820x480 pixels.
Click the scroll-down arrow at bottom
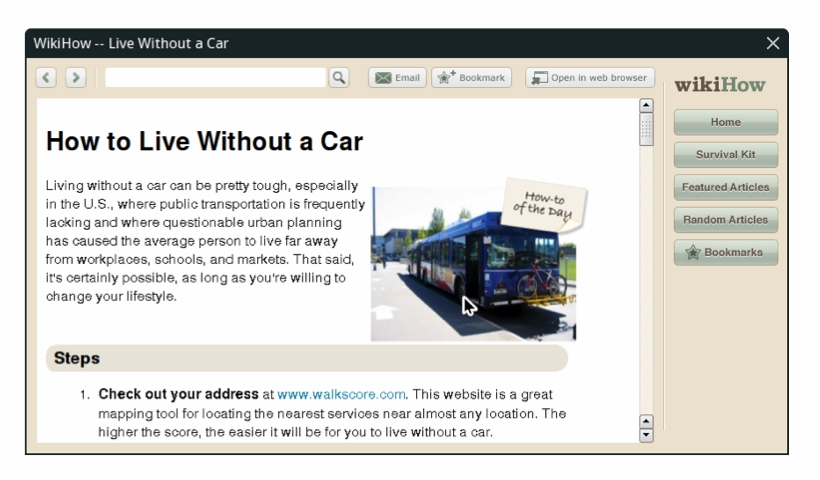coord(646,435)
